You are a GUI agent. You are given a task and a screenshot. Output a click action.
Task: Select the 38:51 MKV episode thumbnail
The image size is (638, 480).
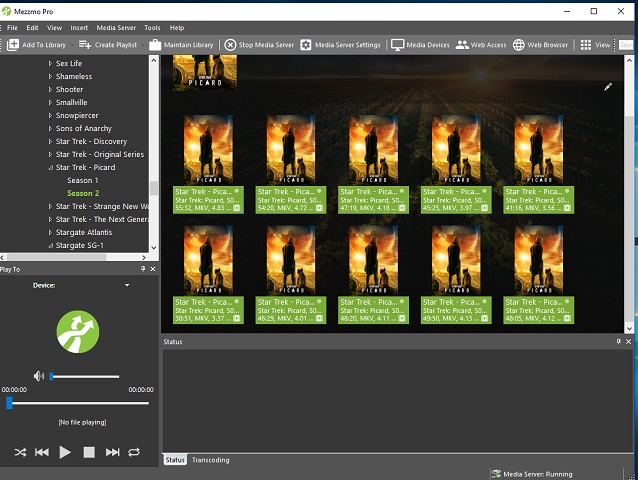208,260
